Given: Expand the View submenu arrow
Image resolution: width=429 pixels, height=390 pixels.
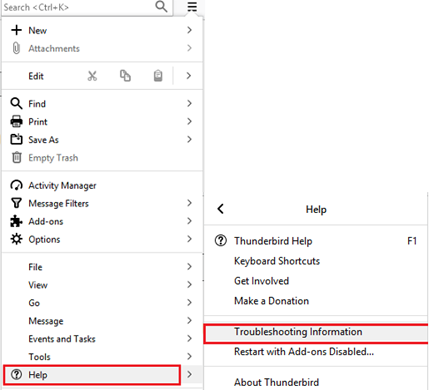Looking at the screenshot, I should [x=189, y=285].
